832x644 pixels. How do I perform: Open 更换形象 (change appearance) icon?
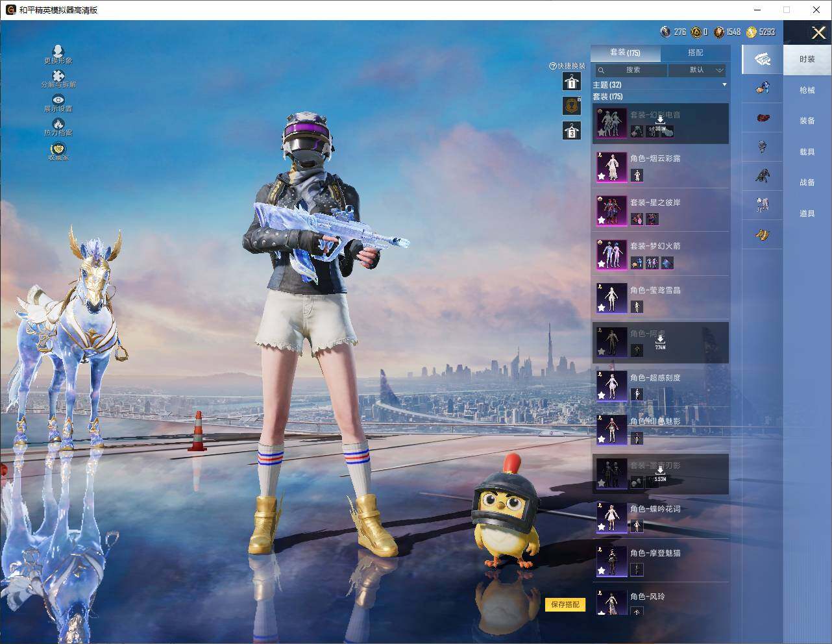pos(58,51)
